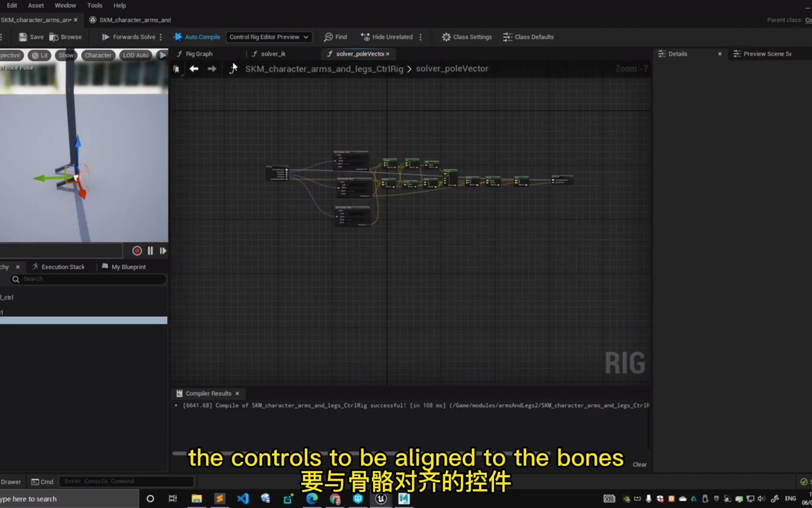
Task: Open Class Defaults
Action: [528, 37]
